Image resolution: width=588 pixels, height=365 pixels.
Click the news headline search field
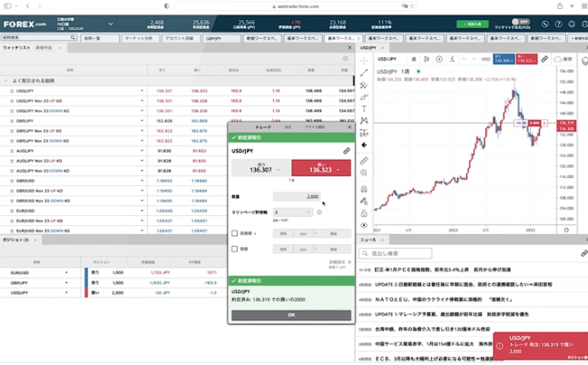[x=396, y=253]
